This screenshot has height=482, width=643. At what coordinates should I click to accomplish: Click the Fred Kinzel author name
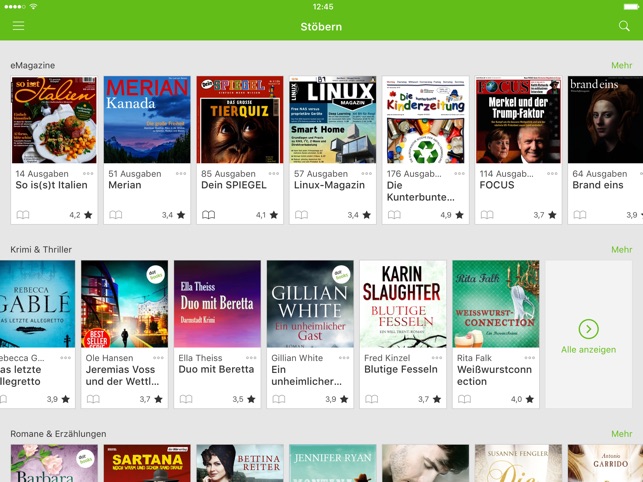tap(387, 358)
